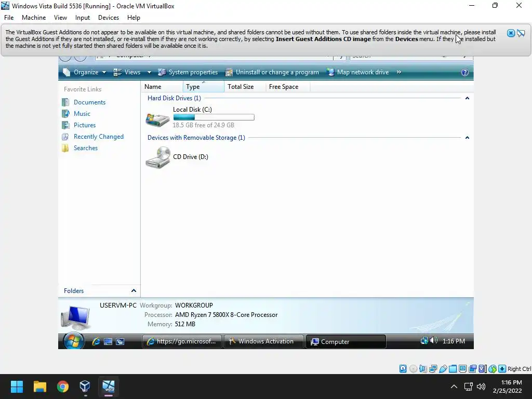Viewport: 532px width, 399px height.
Task: Switch to the go.microsoft taskbar button
Action: tap(182, 341)
